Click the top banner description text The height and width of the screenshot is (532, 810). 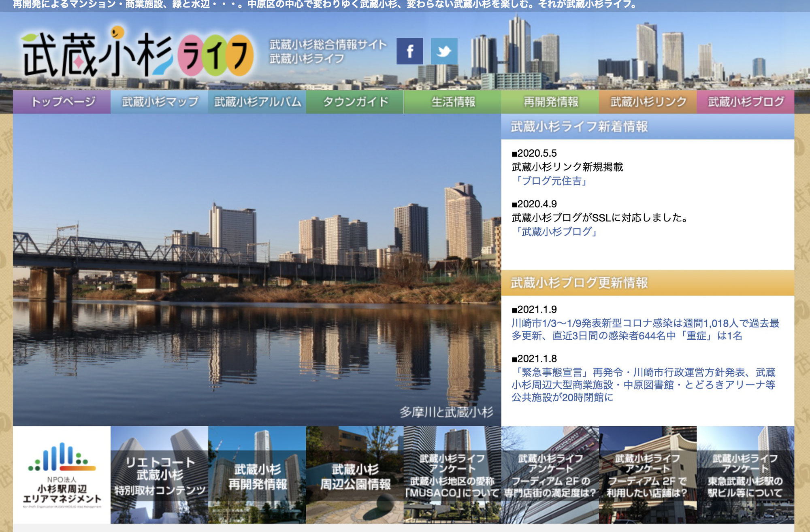point(325,5)
